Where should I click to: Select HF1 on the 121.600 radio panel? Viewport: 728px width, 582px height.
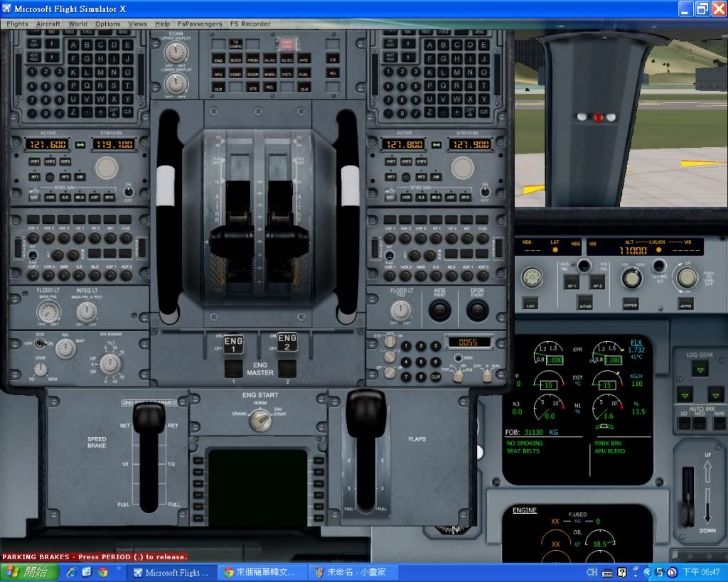[x=35, y=177]
